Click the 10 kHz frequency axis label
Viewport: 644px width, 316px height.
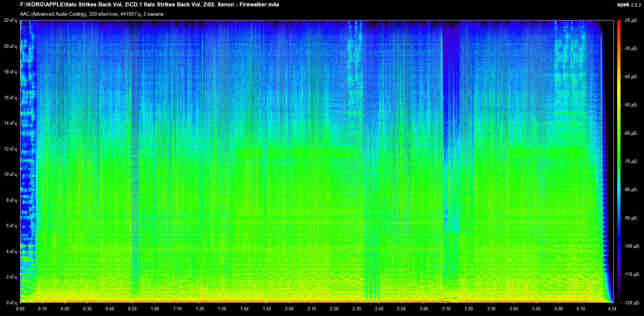[10, 174]
